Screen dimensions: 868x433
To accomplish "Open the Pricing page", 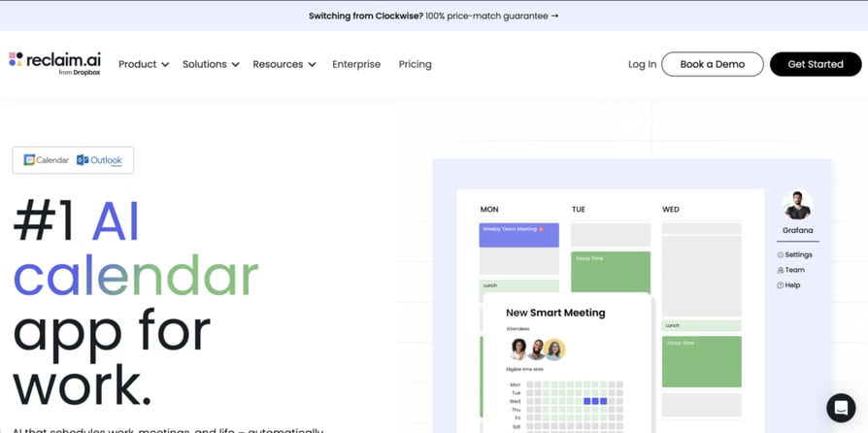I will coord(415,64).
